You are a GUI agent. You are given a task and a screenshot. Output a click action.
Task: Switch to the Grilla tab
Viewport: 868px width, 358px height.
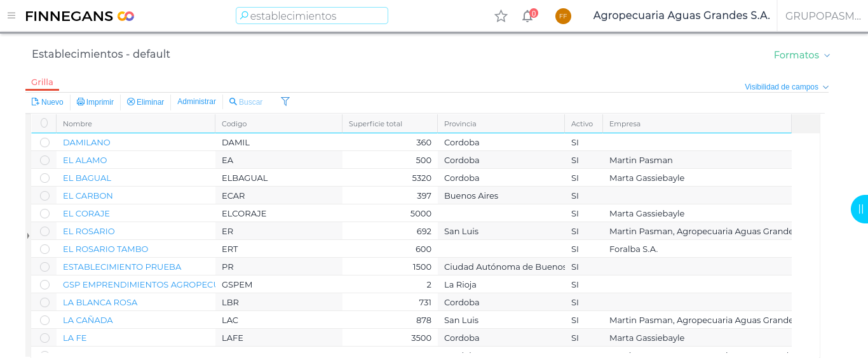pyautogui.click(x=42, y=83)
